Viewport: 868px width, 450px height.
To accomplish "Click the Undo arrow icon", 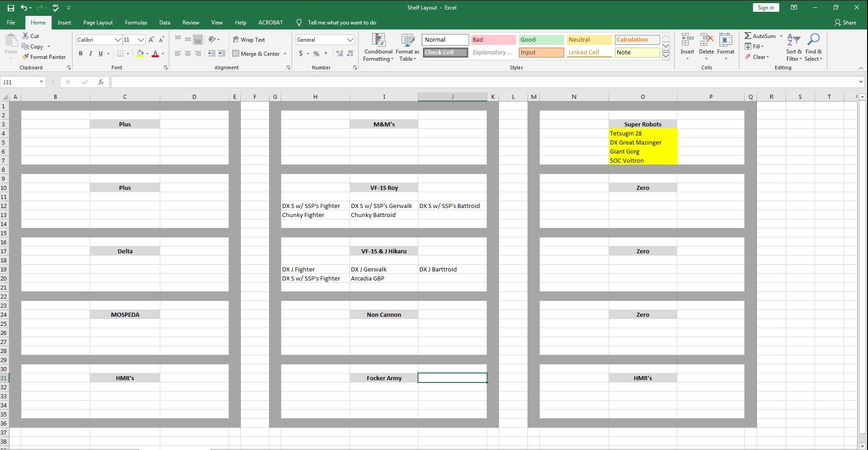I will click(x=24, y=8).
